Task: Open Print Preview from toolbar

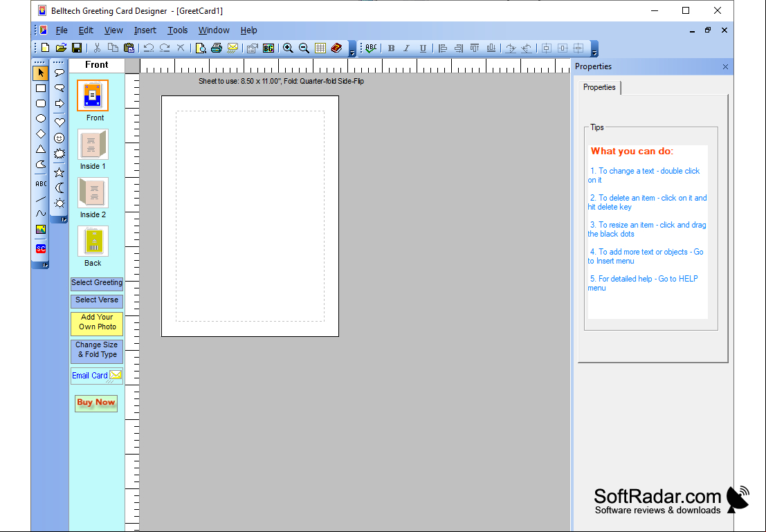Action: point(200,48)
